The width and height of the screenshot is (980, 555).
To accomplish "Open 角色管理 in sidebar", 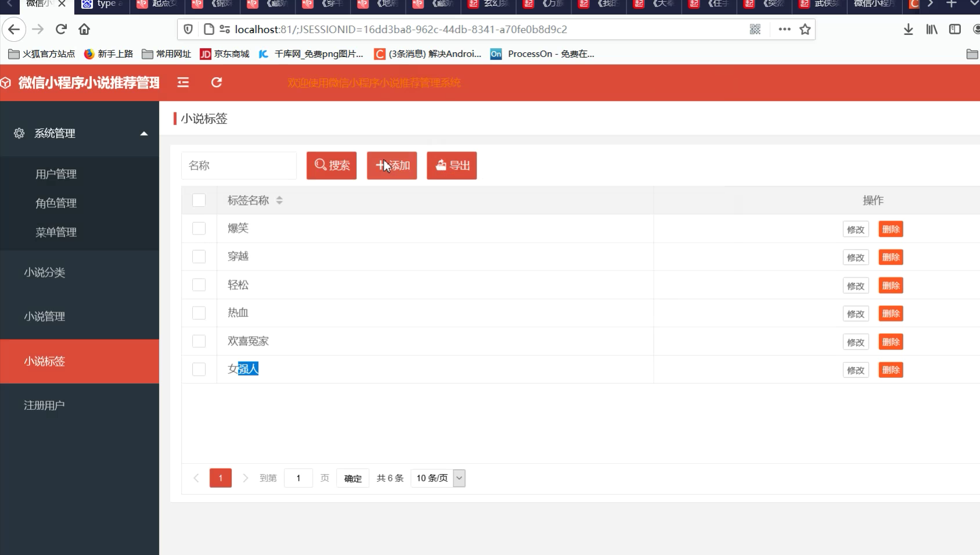I will tap(56, 203).
